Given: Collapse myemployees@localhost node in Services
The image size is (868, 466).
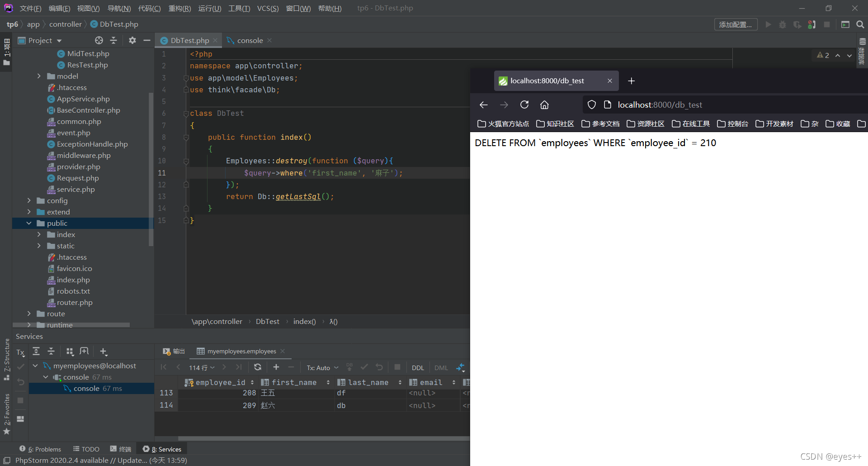Looking at the screenshot, I should [35, 366].
